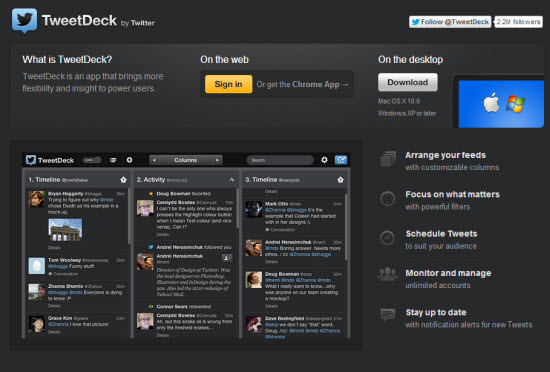Click the 'Stay up to date' heading
The width and height of the screenshot is (550, 372).
click(436, 312)
